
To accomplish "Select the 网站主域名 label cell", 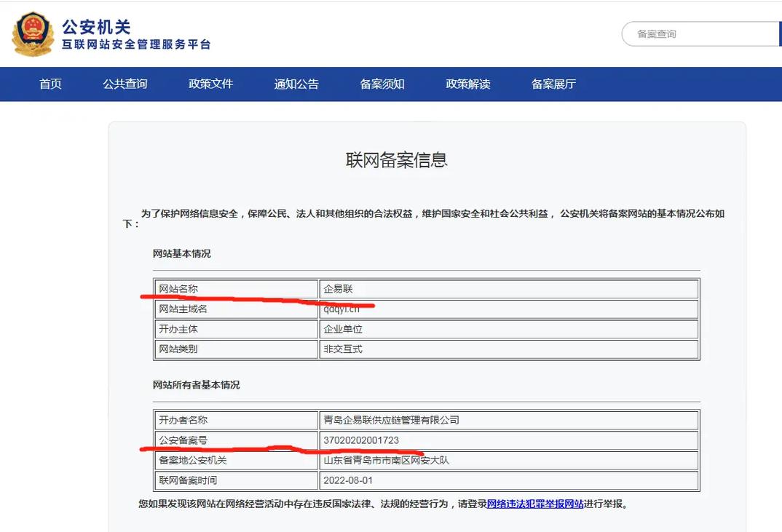I will [237, 309].
